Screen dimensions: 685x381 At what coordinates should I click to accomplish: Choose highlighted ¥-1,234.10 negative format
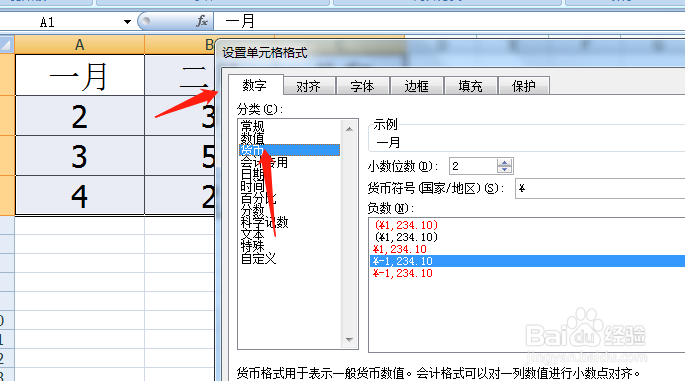tap(527, 261)
